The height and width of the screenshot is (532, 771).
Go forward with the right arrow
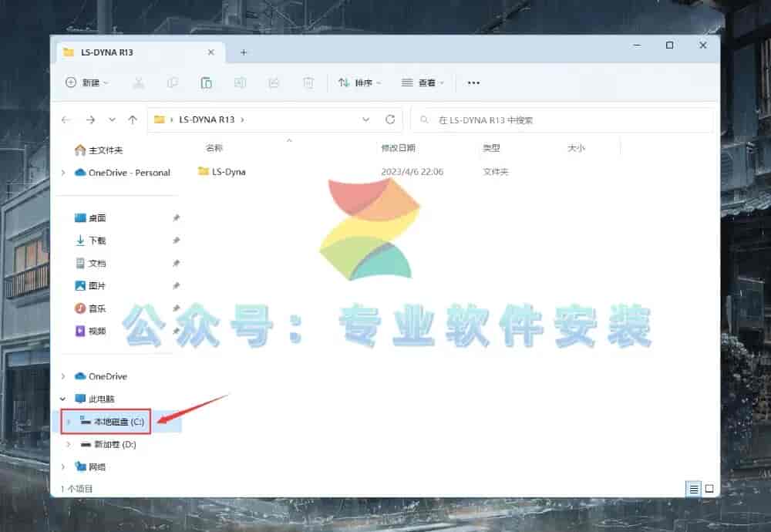pos(90,120)
